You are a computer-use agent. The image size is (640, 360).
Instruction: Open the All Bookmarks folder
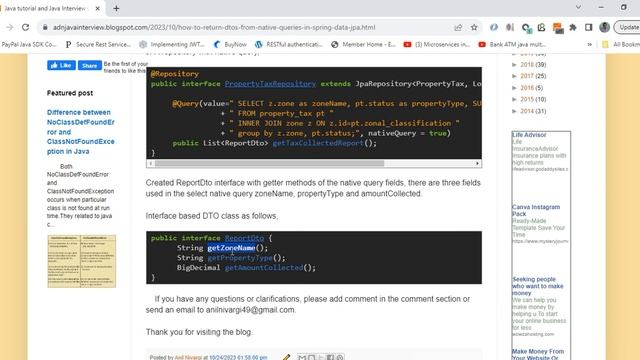pyautogui.click(x=621, y=44)
